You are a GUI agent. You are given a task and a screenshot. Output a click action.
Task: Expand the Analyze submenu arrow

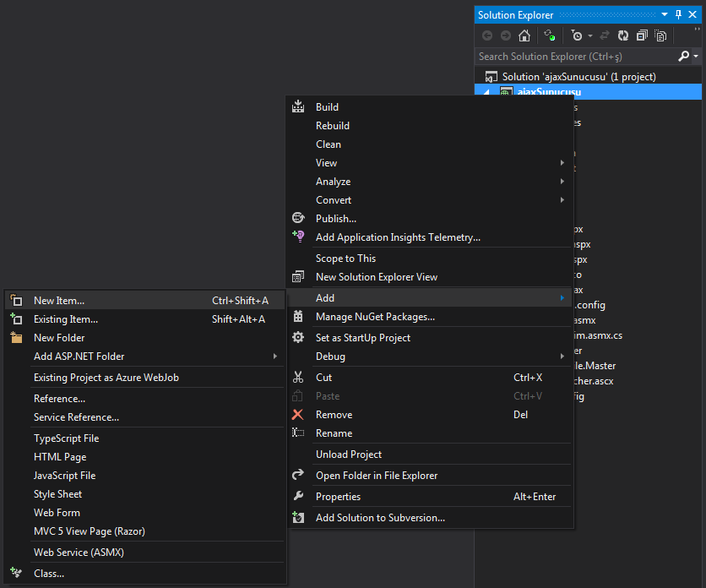coord(562,181)
